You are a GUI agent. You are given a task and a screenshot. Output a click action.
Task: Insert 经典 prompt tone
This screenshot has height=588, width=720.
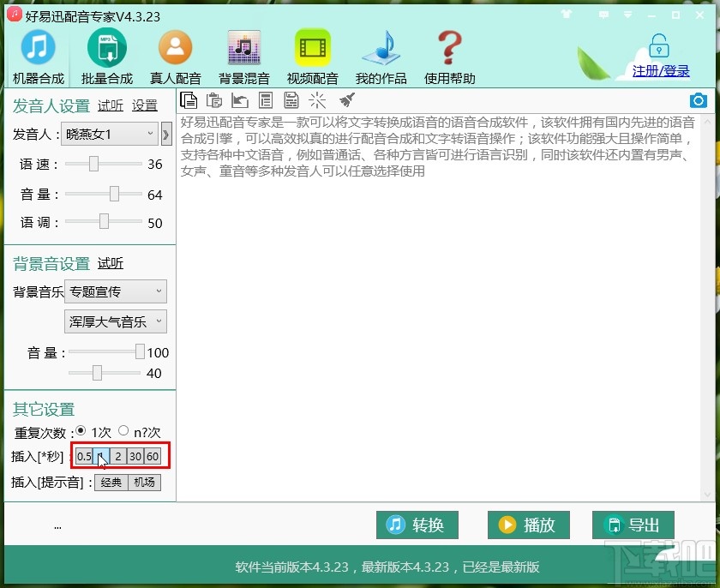[111, 483]
